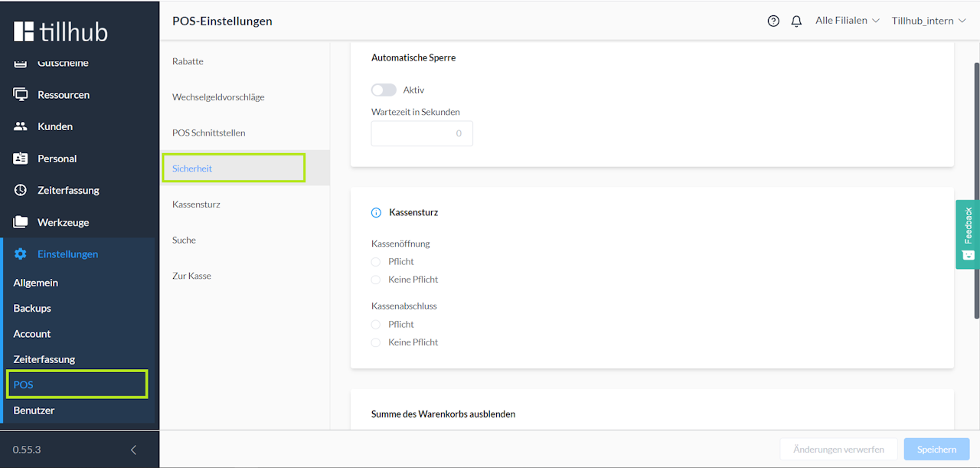This screenshot has width=980, height=468.
Task: Click the help question mark icon
Action: pos(773,21)
